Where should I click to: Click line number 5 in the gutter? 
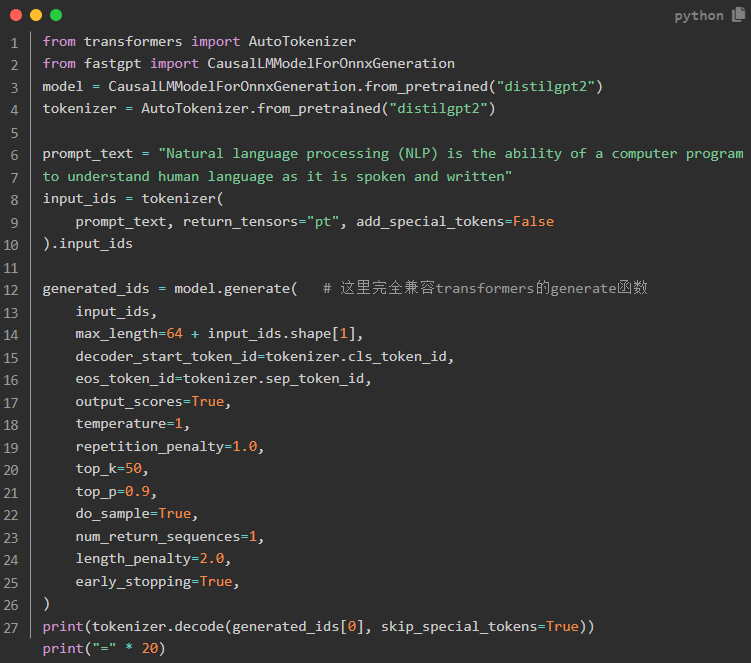pos(14,133)
